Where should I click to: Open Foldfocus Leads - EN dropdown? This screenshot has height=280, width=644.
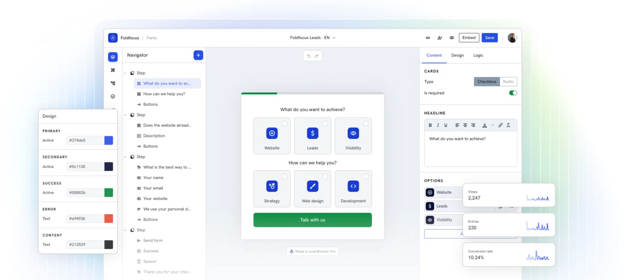pyautogui.click(x=312, y=38)
